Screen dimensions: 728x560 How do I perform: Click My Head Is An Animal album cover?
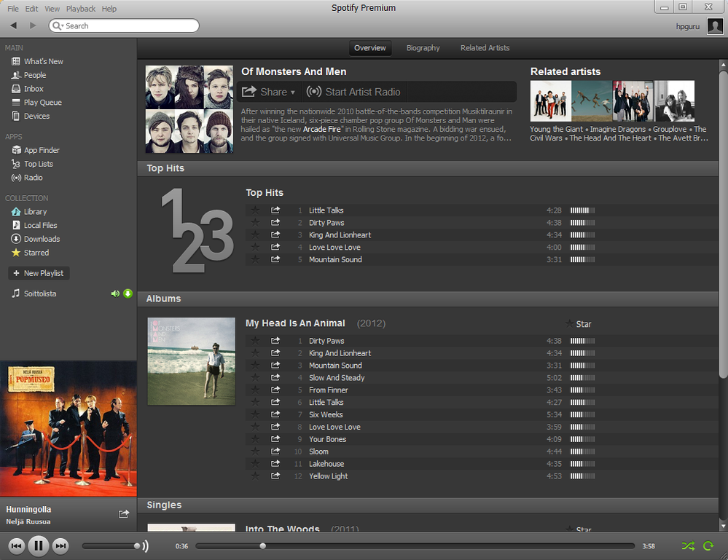[191, 361]
